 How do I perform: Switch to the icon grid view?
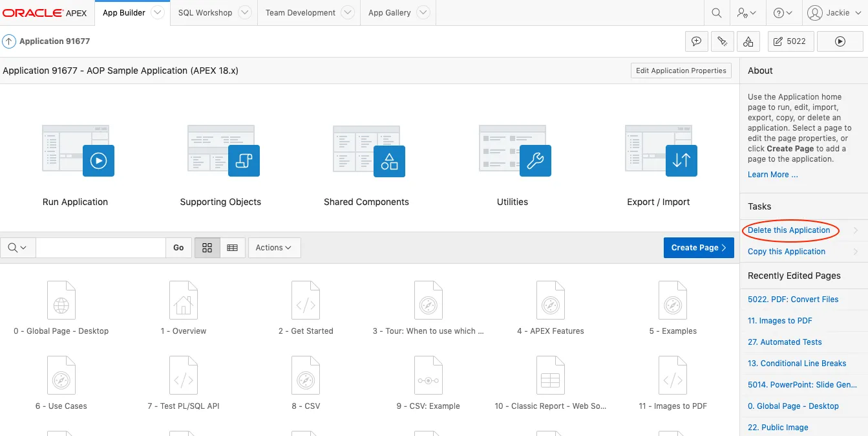click(x=207, y=248)
